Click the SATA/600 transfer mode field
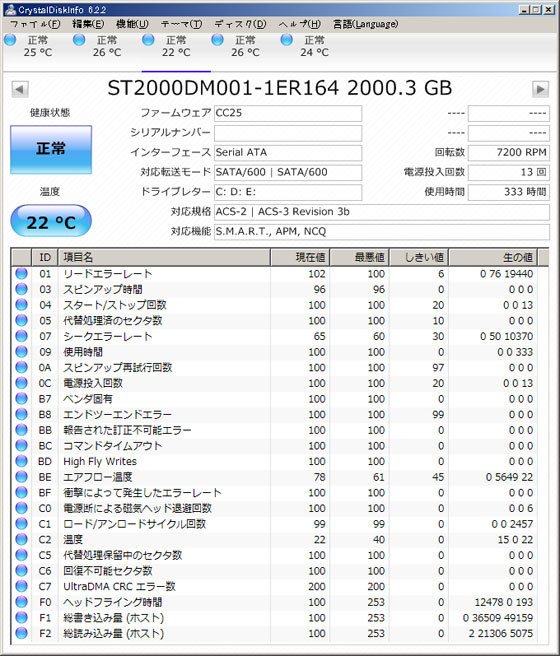The image size is (560, 656). [288, 172]
